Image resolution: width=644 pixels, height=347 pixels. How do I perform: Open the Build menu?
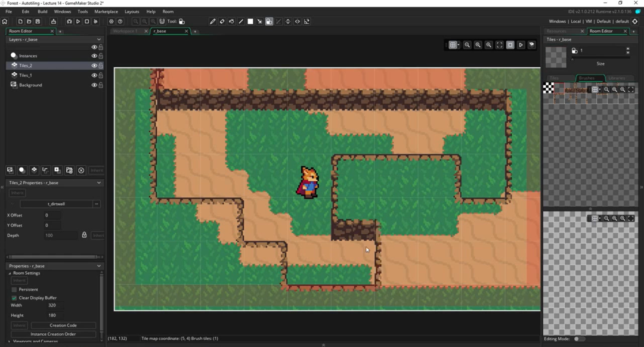[x=42, y=11]
